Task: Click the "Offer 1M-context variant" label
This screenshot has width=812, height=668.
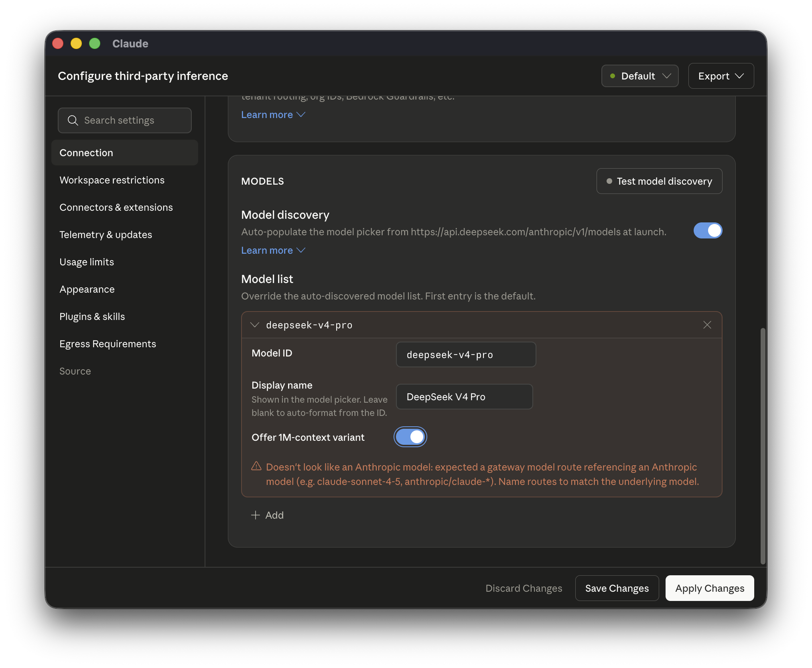Action: (308, 437)
